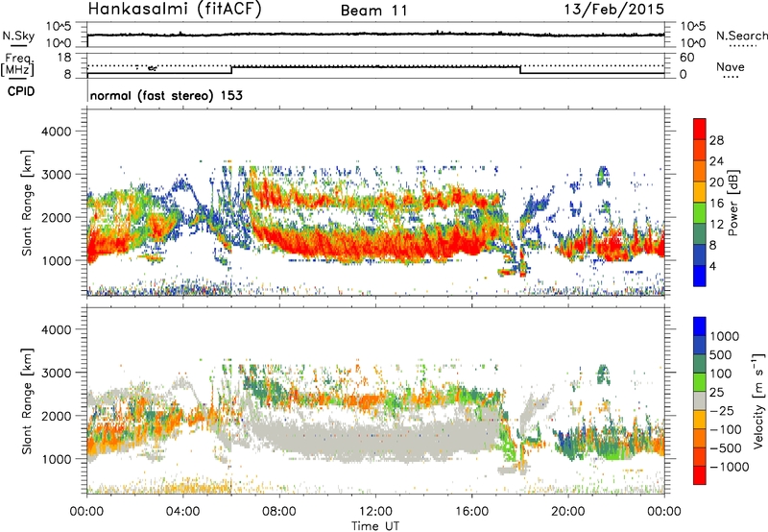Select the 4000 tick on the power panel

click(x=56, y=132)
